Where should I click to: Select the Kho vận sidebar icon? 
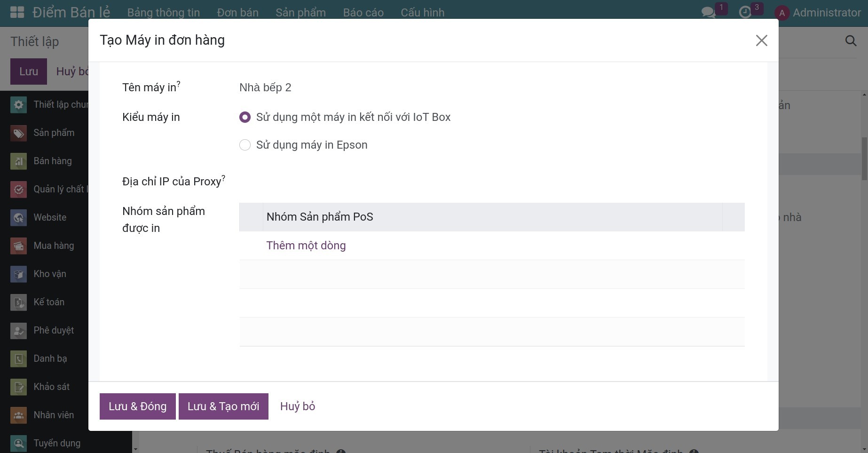[x=18, y=274]
